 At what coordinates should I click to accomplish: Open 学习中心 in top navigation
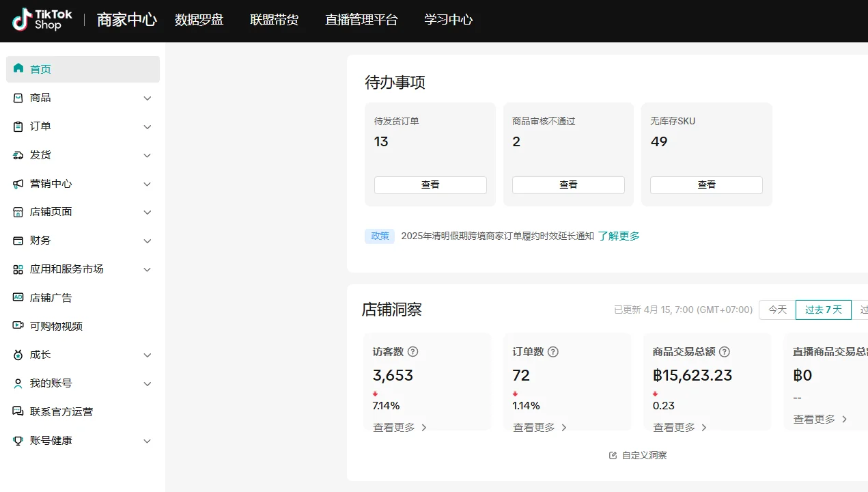448,20
